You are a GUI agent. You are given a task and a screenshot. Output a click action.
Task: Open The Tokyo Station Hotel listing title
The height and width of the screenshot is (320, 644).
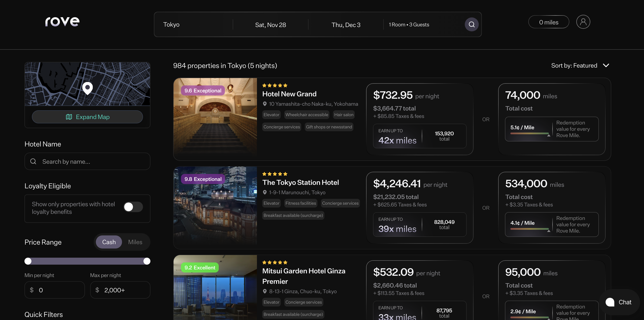(x=300, y=182)
